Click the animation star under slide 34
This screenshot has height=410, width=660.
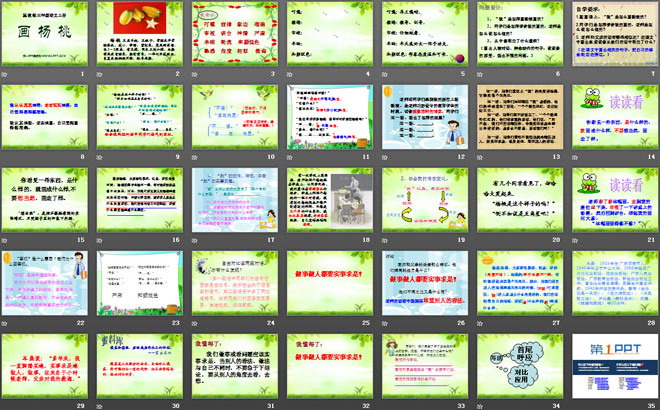coord(480,406)
